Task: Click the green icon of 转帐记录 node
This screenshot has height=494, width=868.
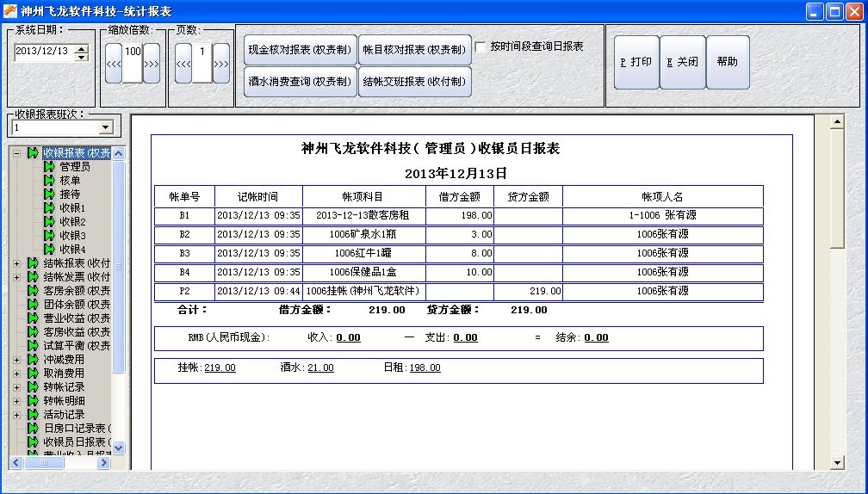Action: [x=34, y=387]
